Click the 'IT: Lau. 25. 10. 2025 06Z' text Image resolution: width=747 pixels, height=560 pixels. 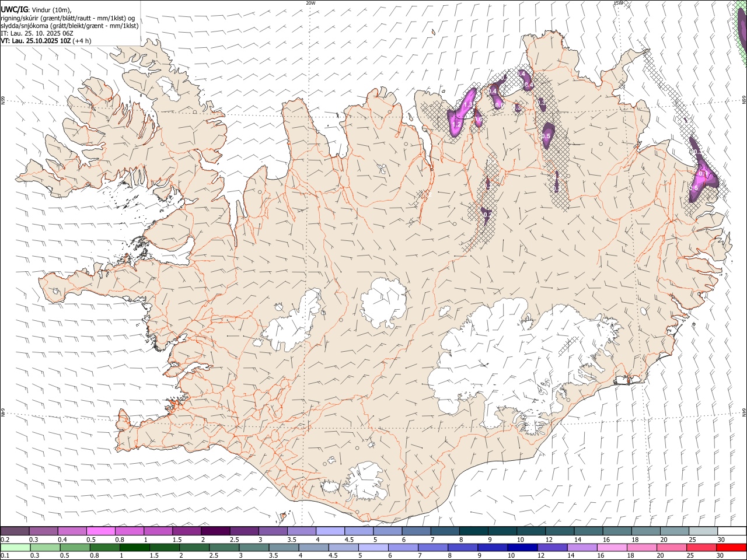tap(37, 33)
